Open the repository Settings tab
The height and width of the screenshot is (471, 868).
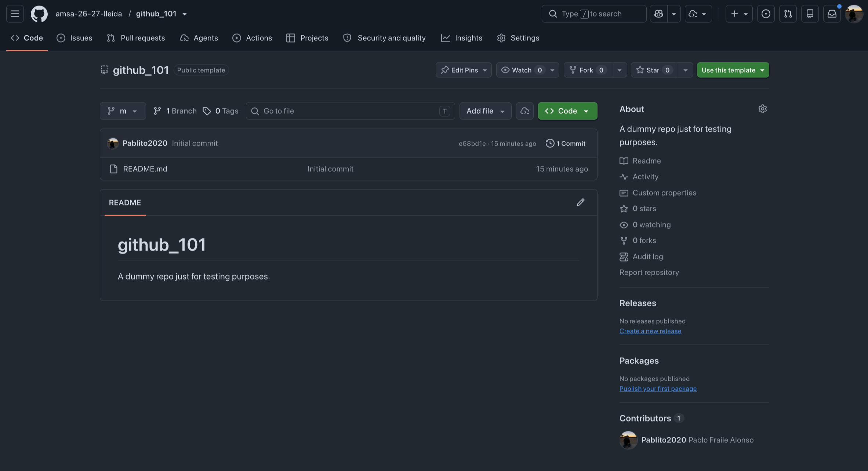click(x=518, y=38)
